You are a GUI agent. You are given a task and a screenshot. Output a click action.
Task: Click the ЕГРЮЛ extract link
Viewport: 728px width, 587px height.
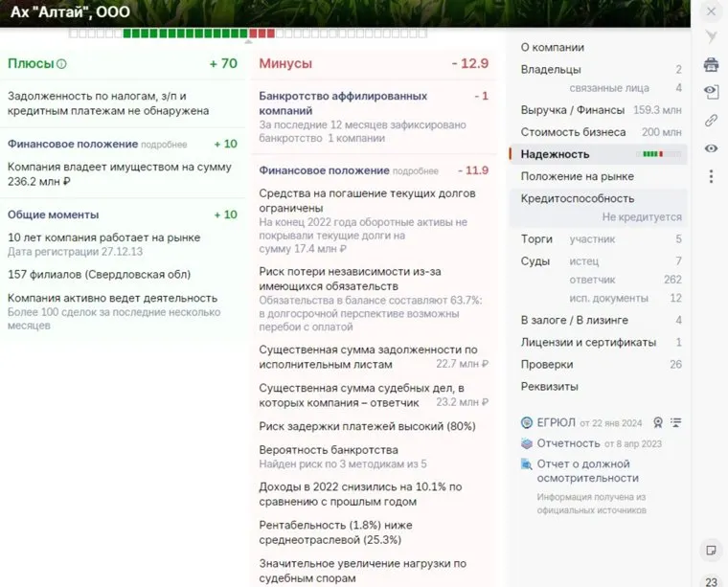[555, 422]
